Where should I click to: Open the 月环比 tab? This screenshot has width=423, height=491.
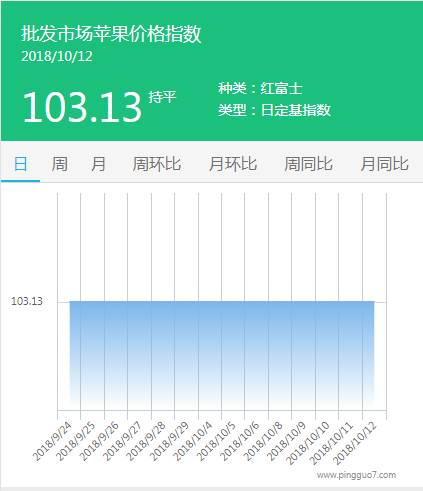(233, 164)
